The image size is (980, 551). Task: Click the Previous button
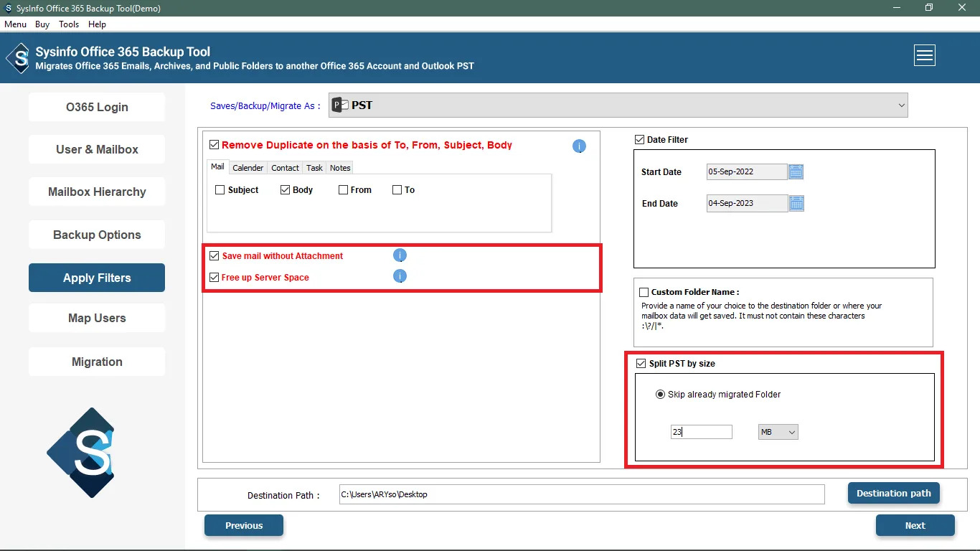pyautogui.click(x=244, y=525)
